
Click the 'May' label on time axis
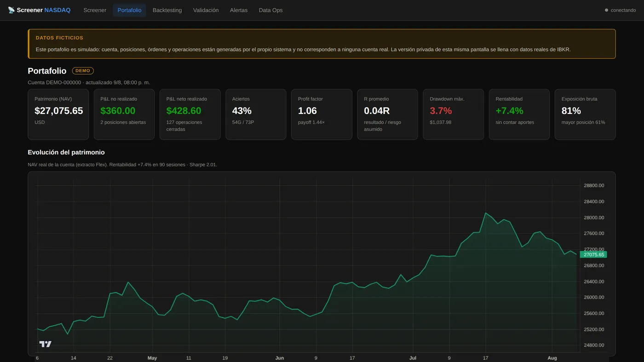tap(152, 358)
